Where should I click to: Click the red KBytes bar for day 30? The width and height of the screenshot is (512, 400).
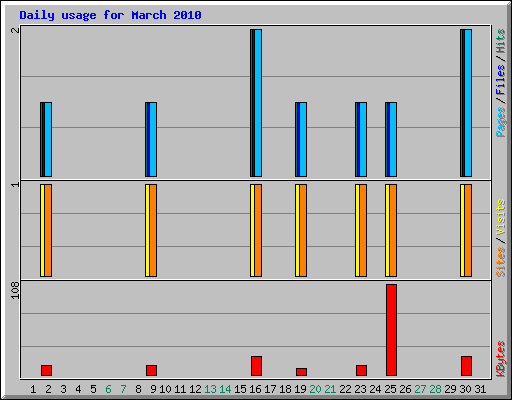point(466,366)
